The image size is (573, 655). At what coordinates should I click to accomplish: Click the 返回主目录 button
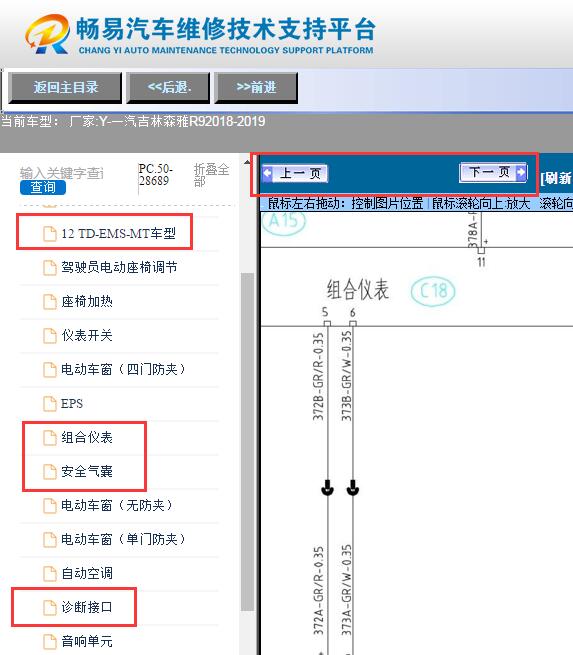[65, 88]
